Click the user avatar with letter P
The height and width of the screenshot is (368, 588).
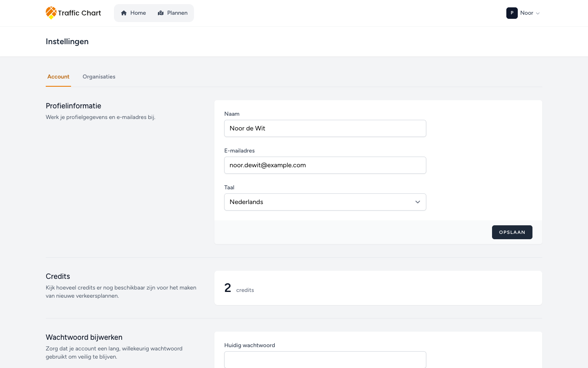[x=512, y=13]
